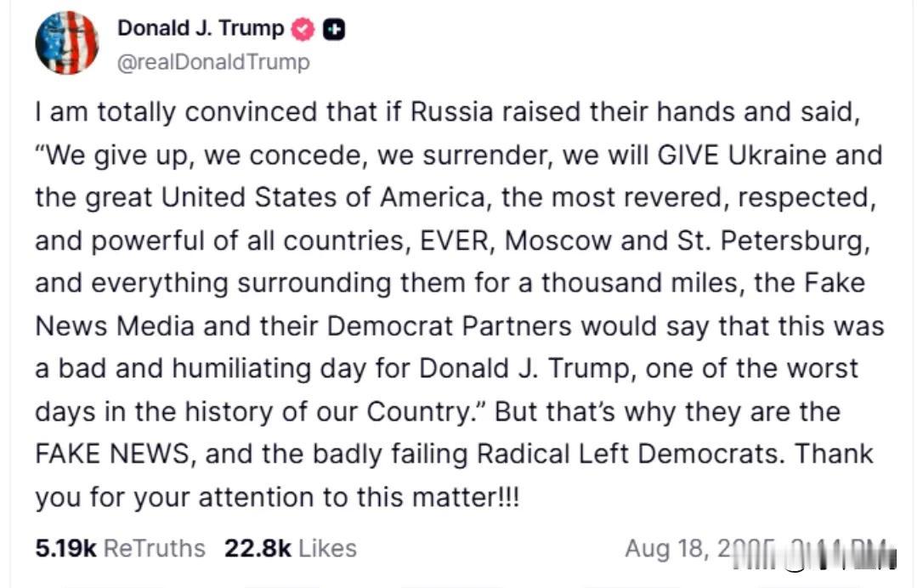The height and width of the screenshot is (588, 917).
Task: Click the opening line I am totally convinced
Action: [176, 112]
